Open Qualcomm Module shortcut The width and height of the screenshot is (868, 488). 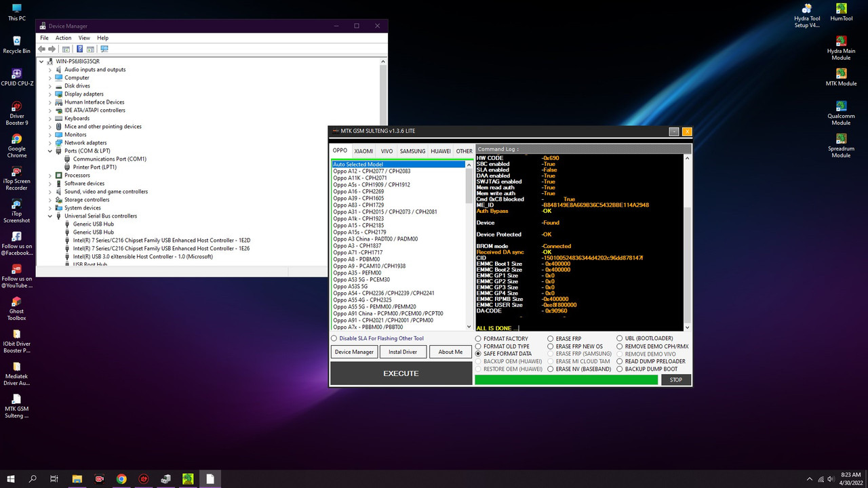(x=841, y=107)
